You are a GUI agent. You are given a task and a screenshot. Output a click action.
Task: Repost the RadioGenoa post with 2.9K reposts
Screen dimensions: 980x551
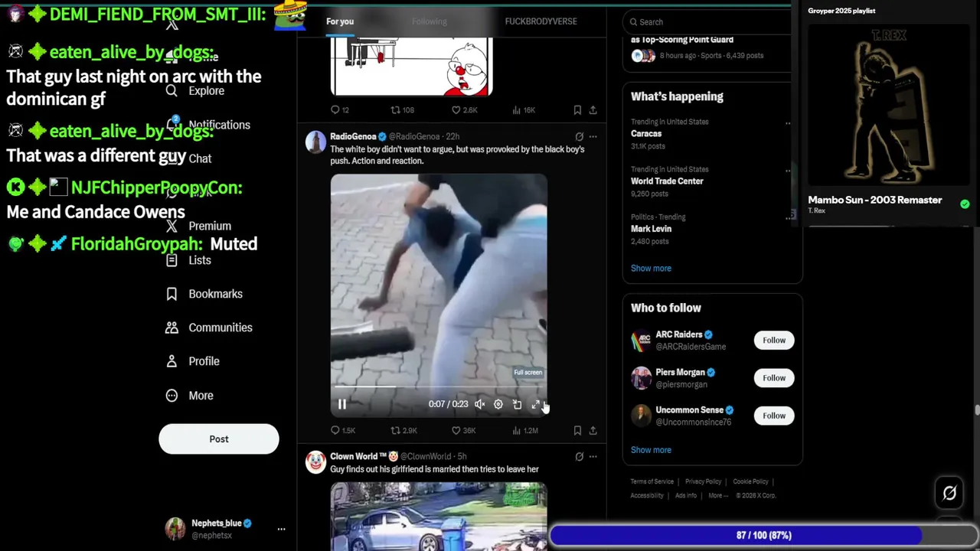(403, 431)
